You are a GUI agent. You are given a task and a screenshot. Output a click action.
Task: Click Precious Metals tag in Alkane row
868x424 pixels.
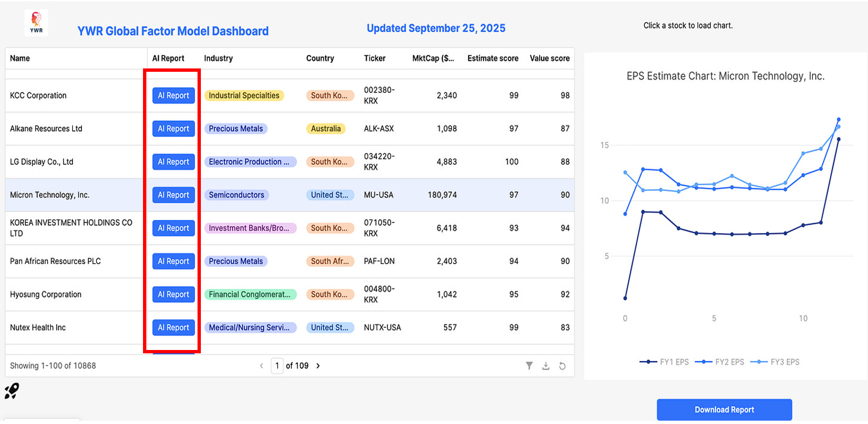click(236, 129)
